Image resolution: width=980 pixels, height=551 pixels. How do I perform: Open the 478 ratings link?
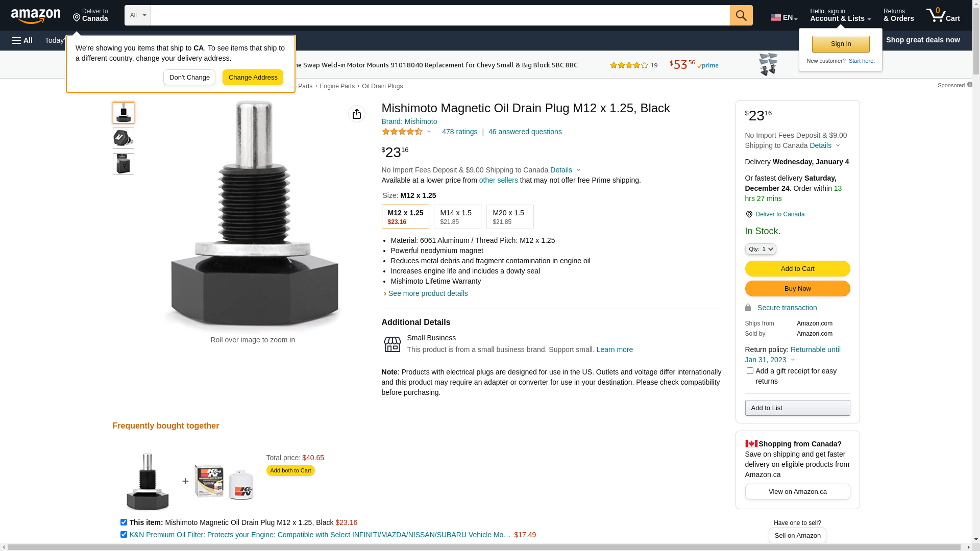(459, 132)
